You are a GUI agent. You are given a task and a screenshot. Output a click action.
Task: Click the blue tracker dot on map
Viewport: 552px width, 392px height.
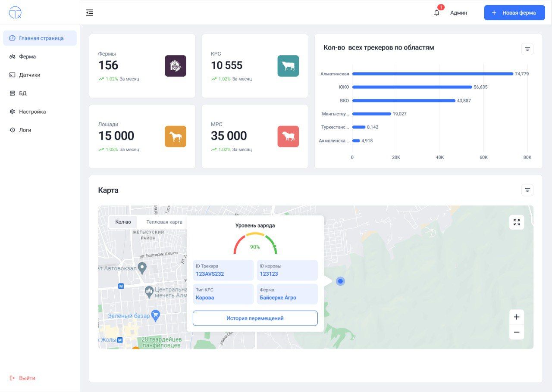click(x=340, y=281)
